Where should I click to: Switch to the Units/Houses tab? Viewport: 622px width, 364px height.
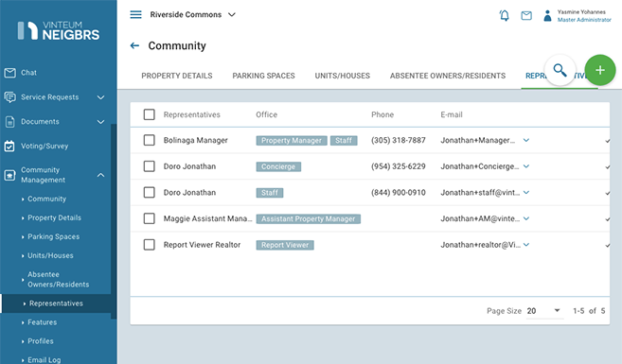[x=343, y=76]
